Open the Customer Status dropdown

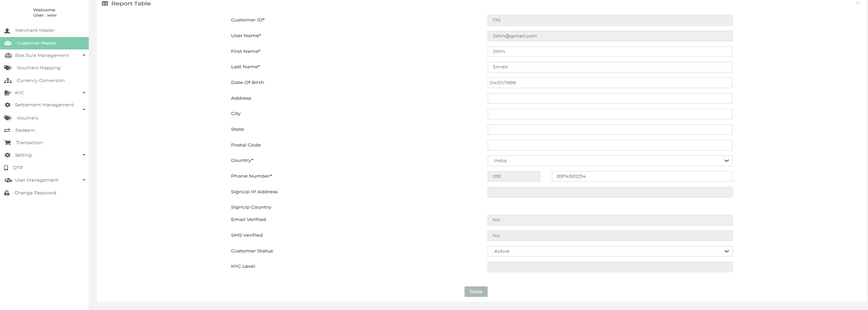tap(610, 251)
